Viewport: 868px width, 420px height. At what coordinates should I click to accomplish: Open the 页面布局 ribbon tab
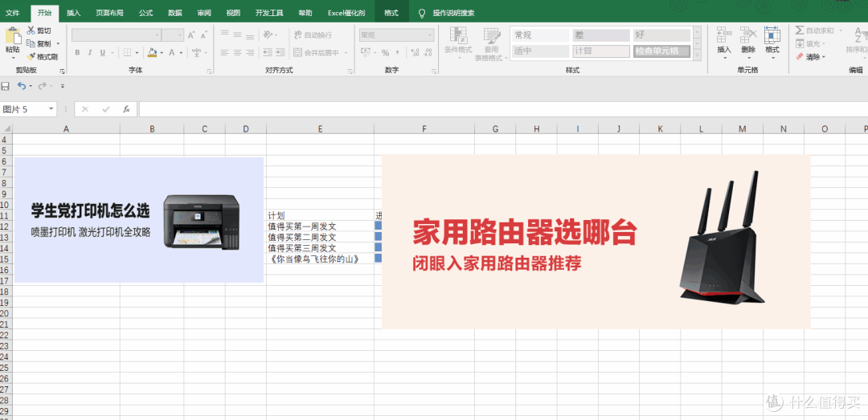point(109,13)
